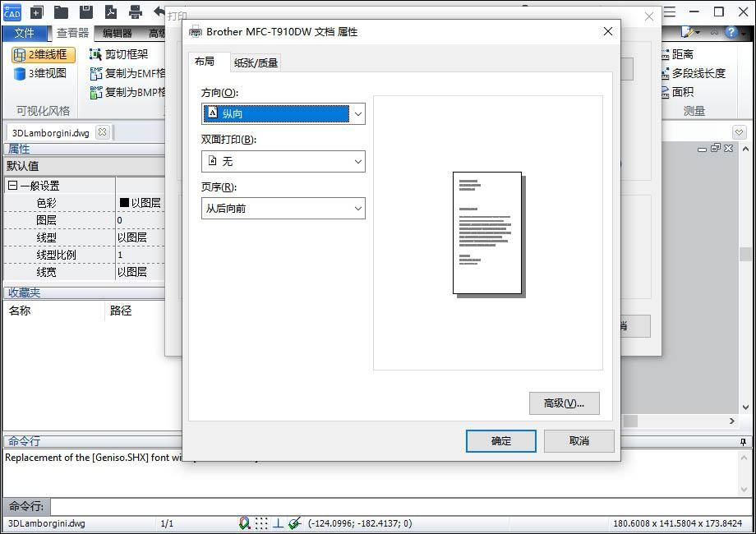Select the 2维线框 view icon
Viewport: 756px width, 534px height.
pos(19,55)
